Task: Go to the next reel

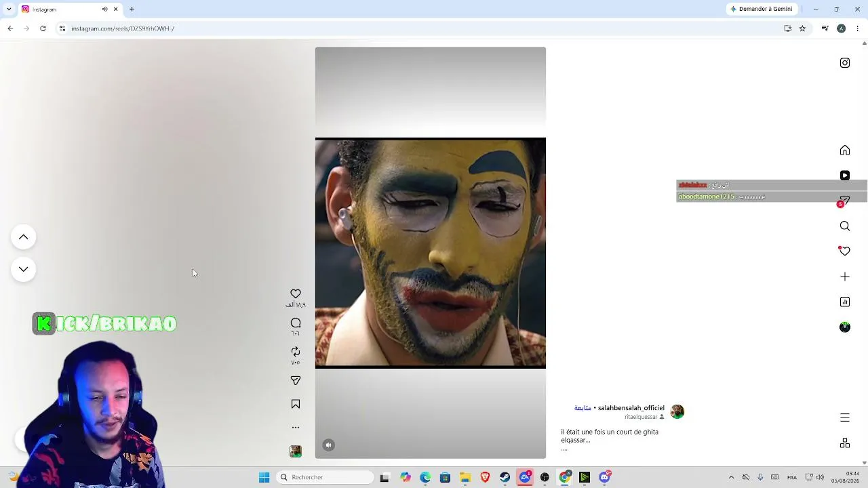Action: 23,270
